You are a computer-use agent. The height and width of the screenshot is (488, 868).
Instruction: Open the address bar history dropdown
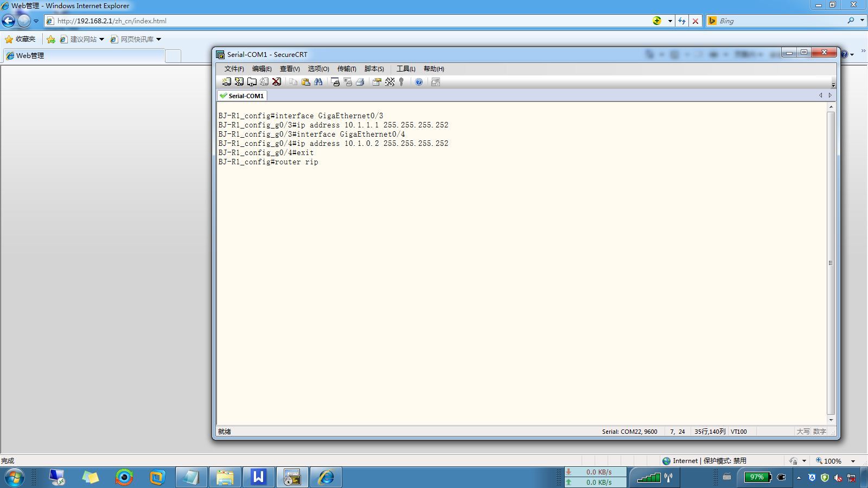coord(670,21)
